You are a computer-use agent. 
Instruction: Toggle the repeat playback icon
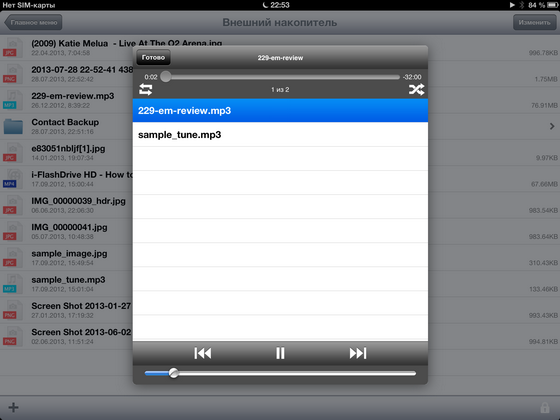pos(145,89)
